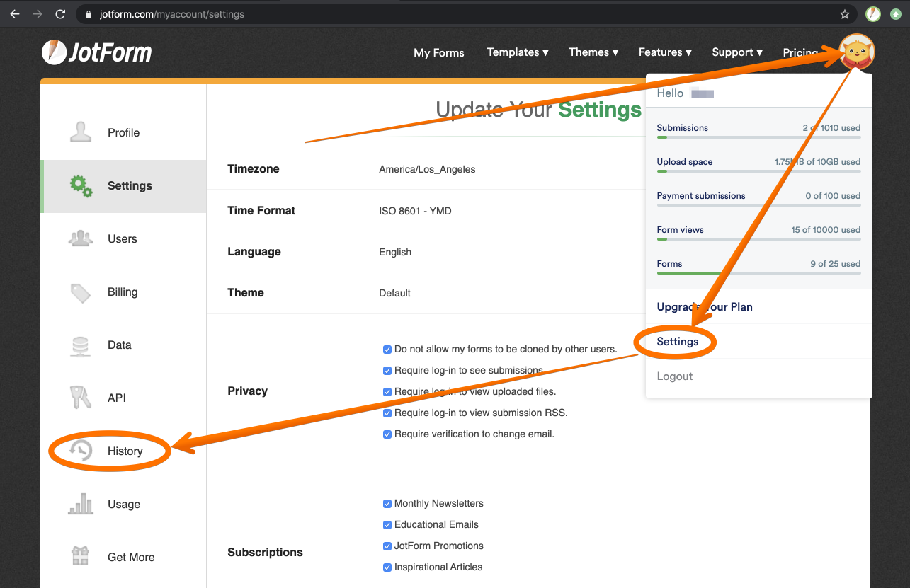
Task: Open the Get More sidebar tab
Action: click(x=123, y=557)
